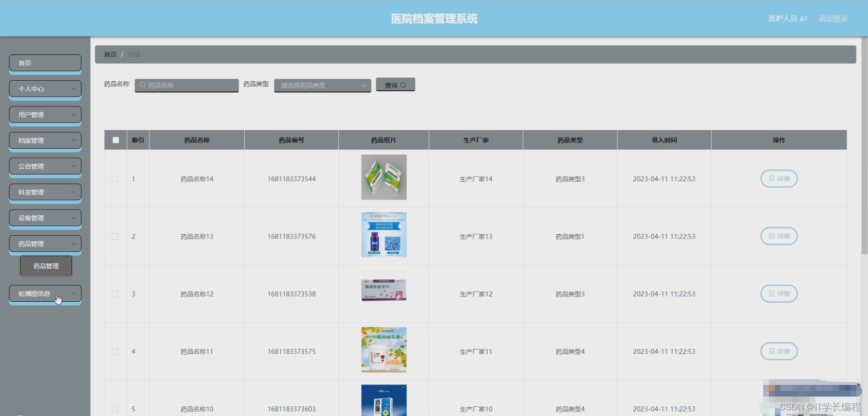The image size is (868, 416).
Task: Click the 首页 breadcrumb link
Action: coord(110,54)
